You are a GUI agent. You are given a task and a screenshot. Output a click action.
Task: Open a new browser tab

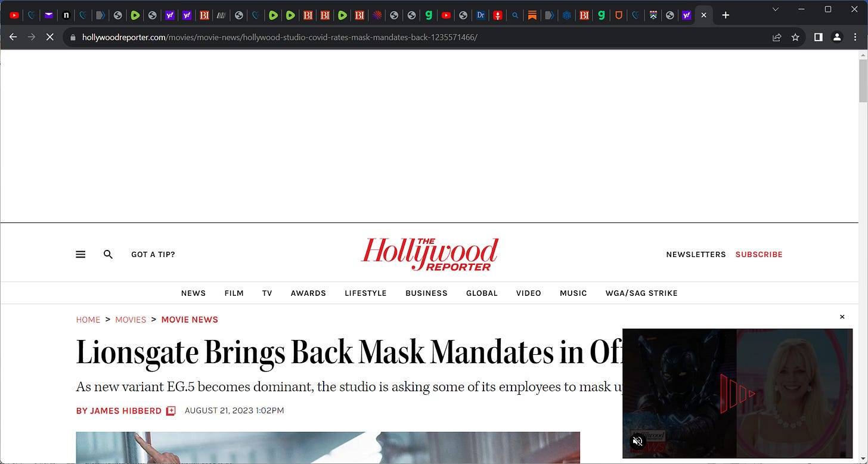(726, 16)
